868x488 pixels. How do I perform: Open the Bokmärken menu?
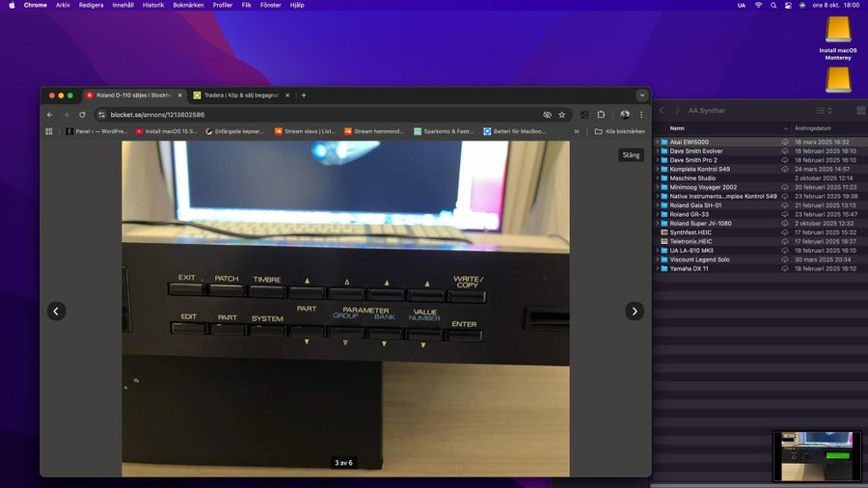click(187, 5)
